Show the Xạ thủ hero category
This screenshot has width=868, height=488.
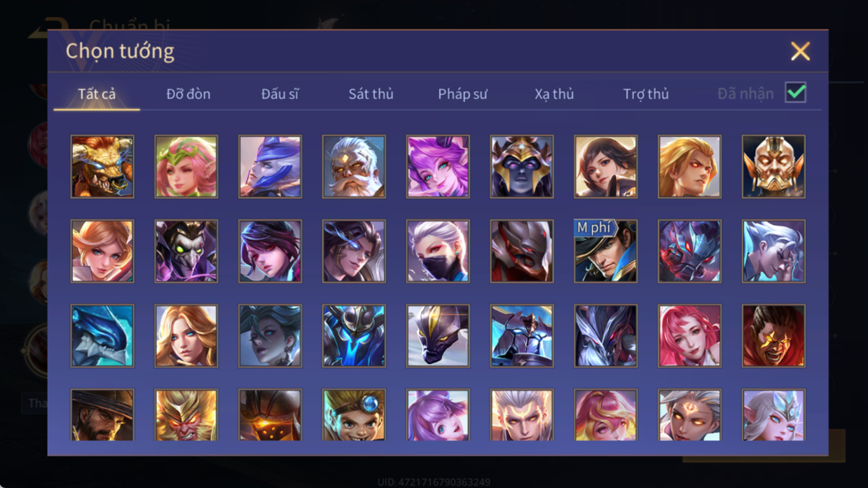(x=554, y=94)
